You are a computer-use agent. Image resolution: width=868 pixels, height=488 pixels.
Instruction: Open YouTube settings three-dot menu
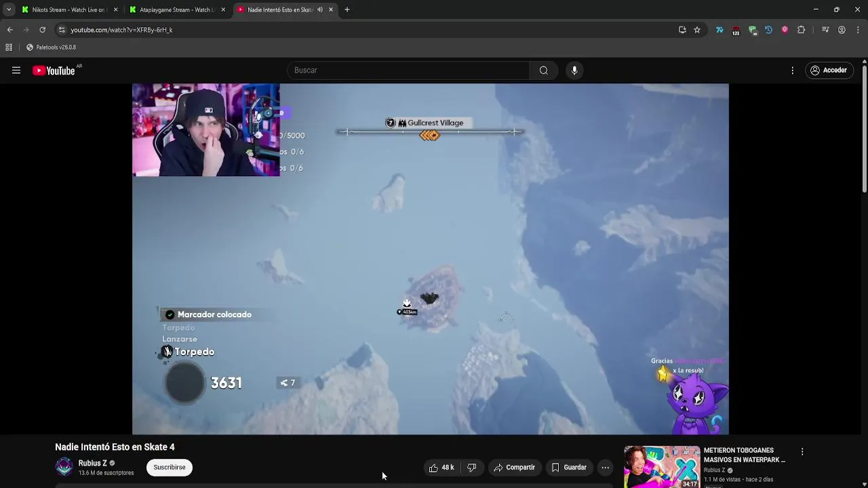point(792,70)
